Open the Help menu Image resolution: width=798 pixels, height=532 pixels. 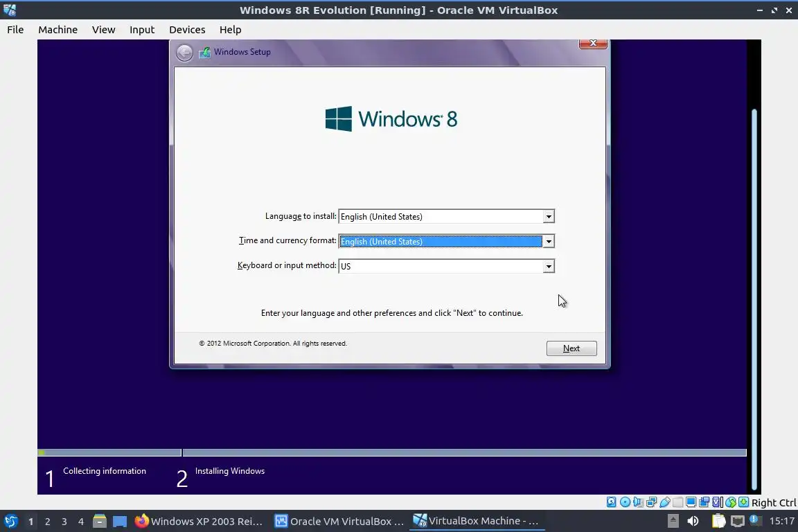(x=231, y=30)
